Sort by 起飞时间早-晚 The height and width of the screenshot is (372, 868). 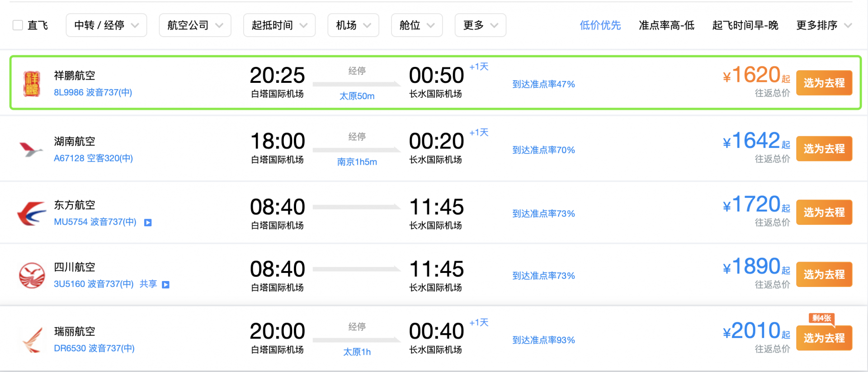(745, 25)
